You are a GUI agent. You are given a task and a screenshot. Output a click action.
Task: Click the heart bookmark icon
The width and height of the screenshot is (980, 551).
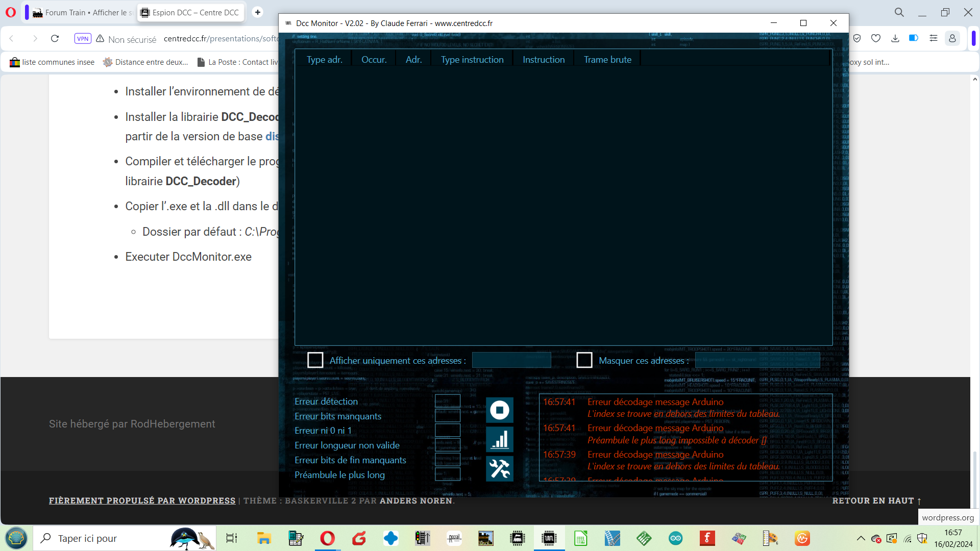click(876, 38)
